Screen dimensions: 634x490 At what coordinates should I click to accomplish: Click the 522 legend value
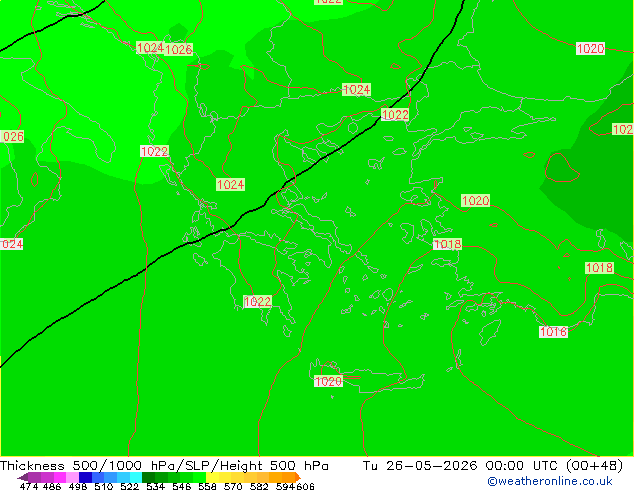pyautogui.click(x=129, y=486)
